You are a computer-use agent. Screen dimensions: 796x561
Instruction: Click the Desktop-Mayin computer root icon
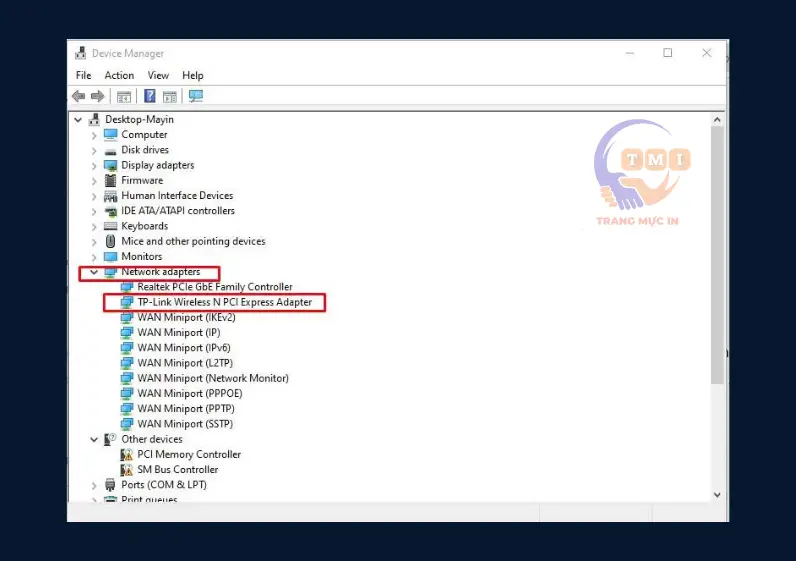[x=94, y=120]
